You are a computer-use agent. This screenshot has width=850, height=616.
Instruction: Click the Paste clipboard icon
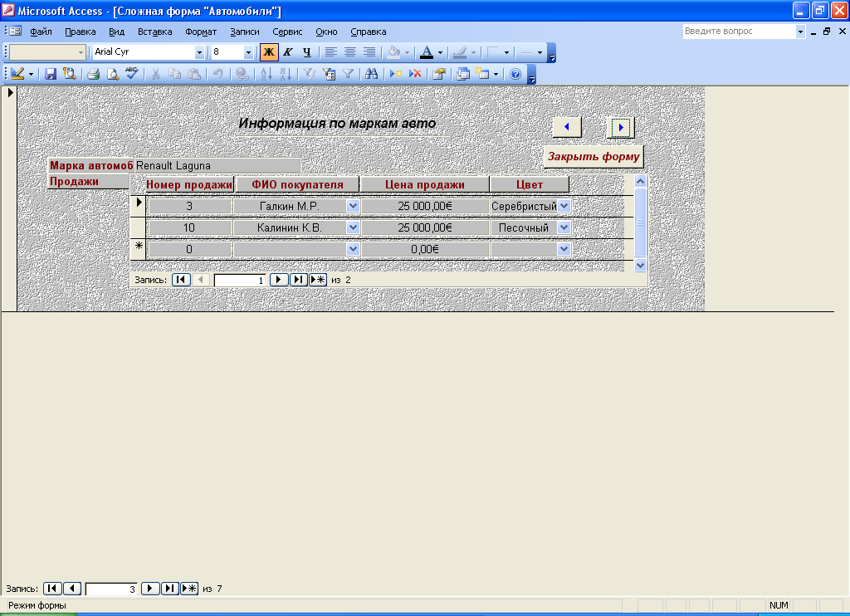coord(194,74)
